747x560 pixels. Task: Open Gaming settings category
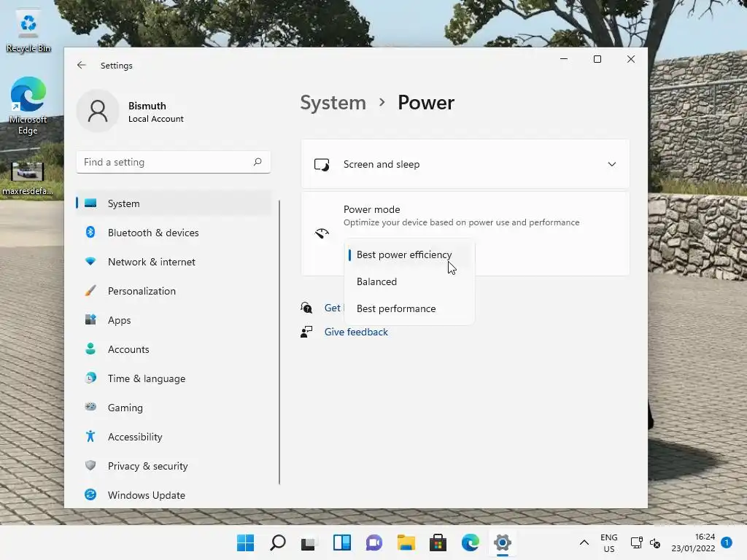click(x=174, y=408)
